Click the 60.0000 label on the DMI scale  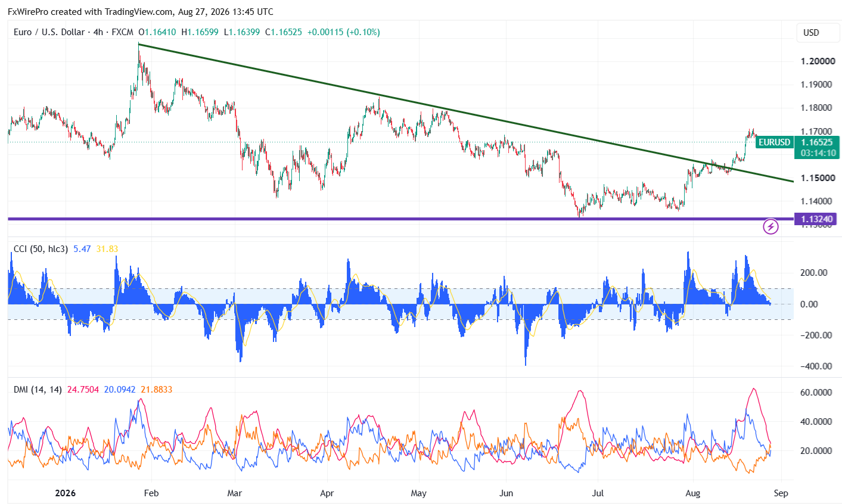point(816,393)
